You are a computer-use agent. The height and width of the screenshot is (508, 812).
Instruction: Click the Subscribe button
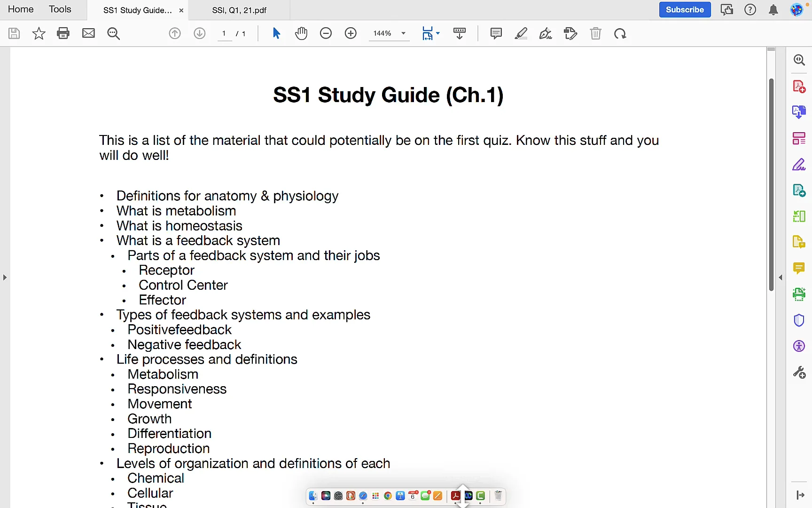tap(685, 9)
